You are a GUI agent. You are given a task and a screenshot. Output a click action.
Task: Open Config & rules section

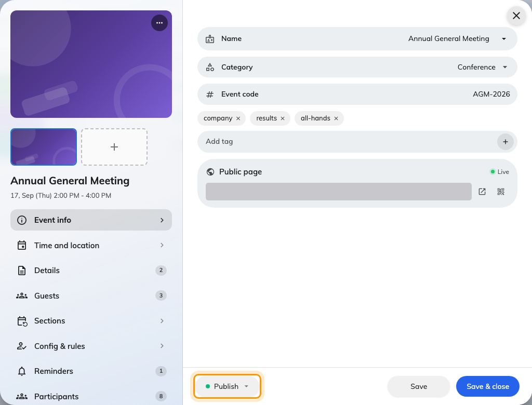[x=91, y=346]
